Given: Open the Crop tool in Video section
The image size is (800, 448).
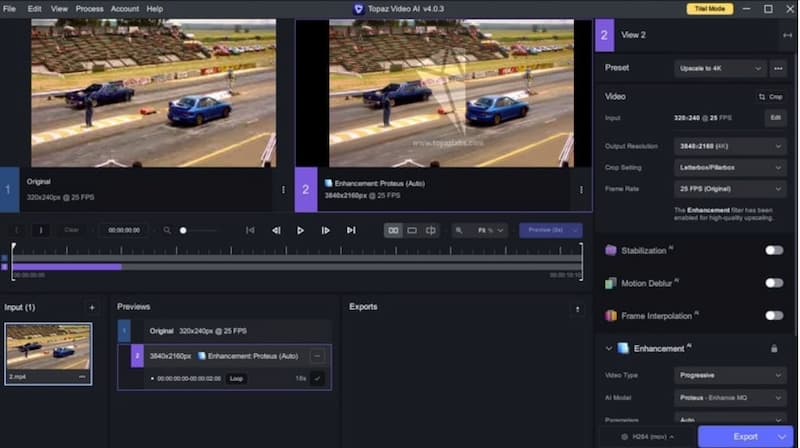Looking at the screenshot, I should coord(770,96).
